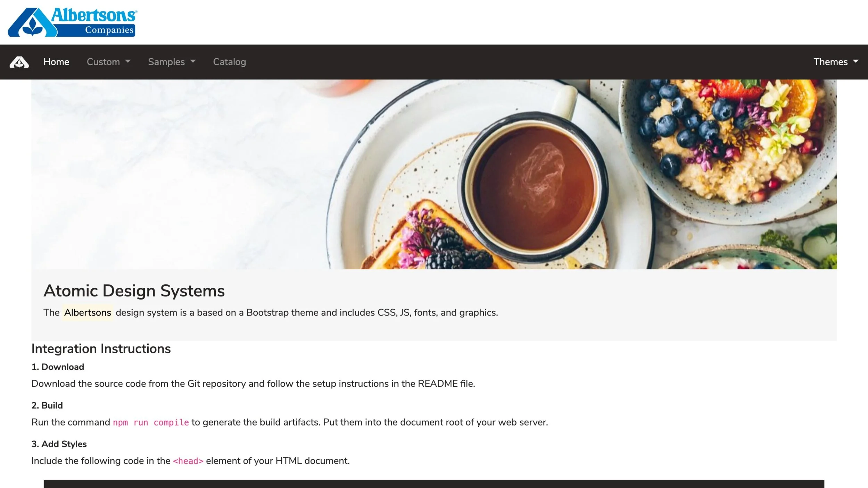Click the Atomic Design Systems heading
This screenshot has height=488, width=868.
coord(134,291)
